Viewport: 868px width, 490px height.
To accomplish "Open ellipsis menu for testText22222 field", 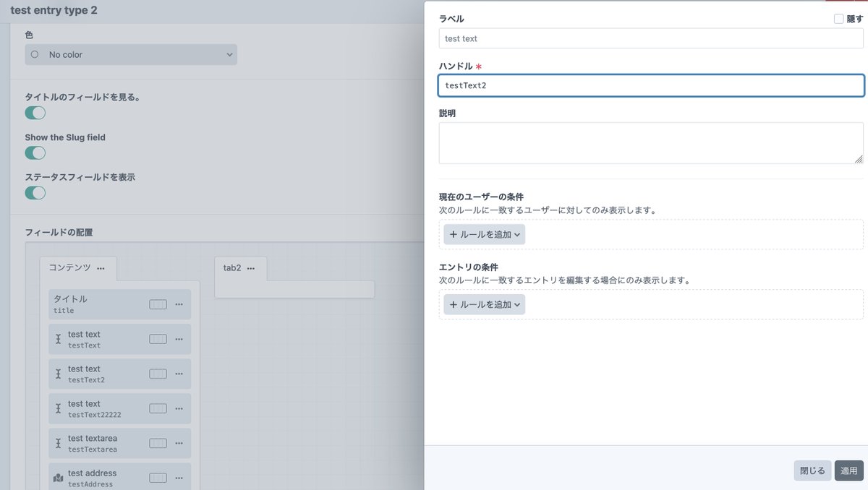I will [x=179, y=408].
